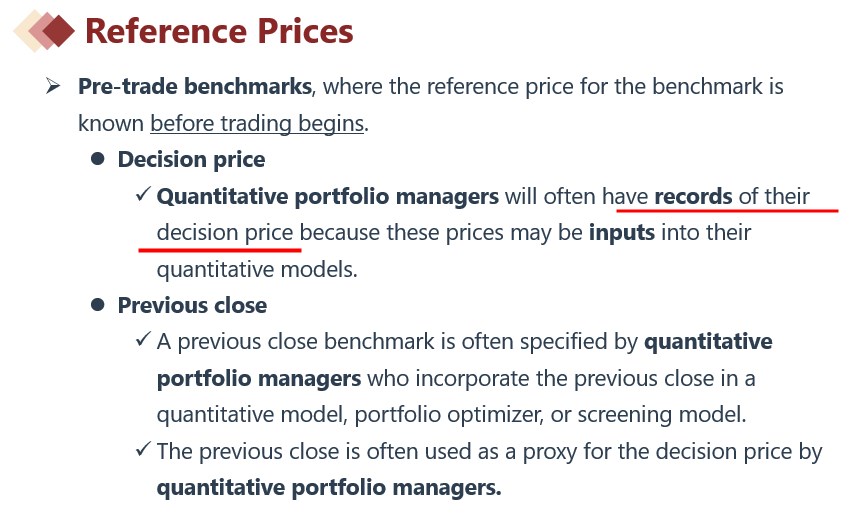This screenshot has width=867, height=513.
Task: Select the 'Previous close' bullet heading
Action: point(192,304)
